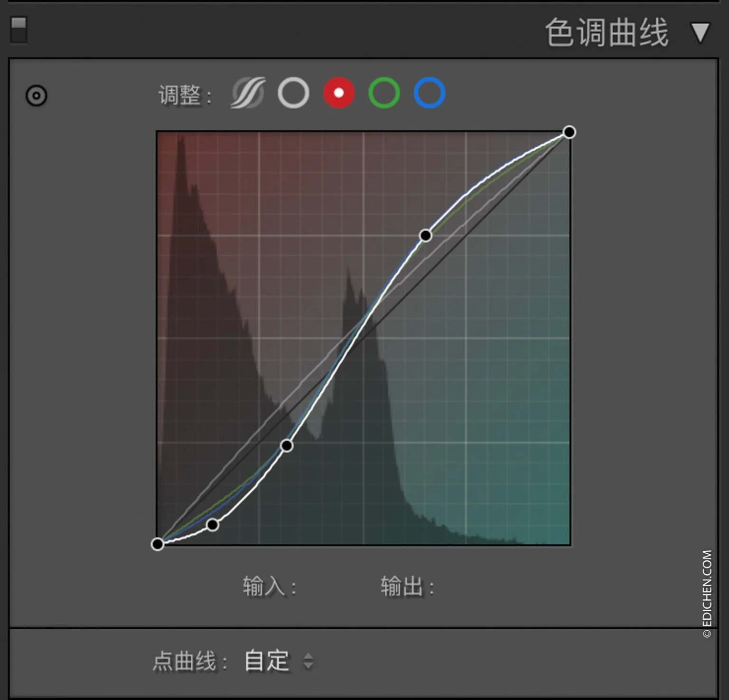This screenshot has height=700, width=729.
Task: Click the 点曲线 label
Action: (x=190, y=661)
